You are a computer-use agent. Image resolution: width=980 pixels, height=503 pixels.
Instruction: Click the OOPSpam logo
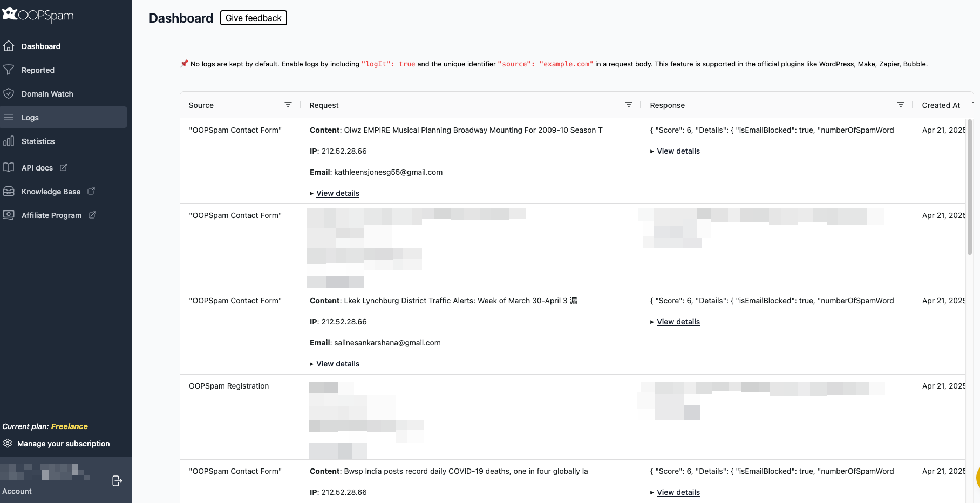[x=38, y=15]
